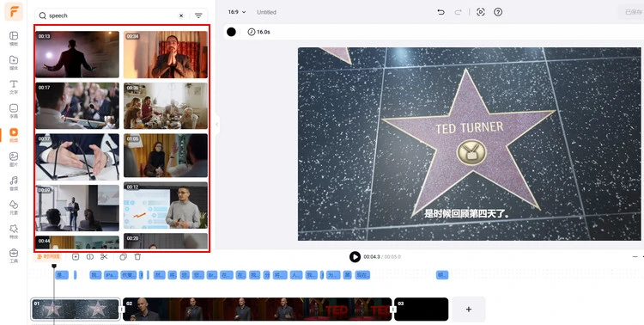Click the 16.0s scene duration control
Viewport: 644px width, 325px height.
point(258,32)
